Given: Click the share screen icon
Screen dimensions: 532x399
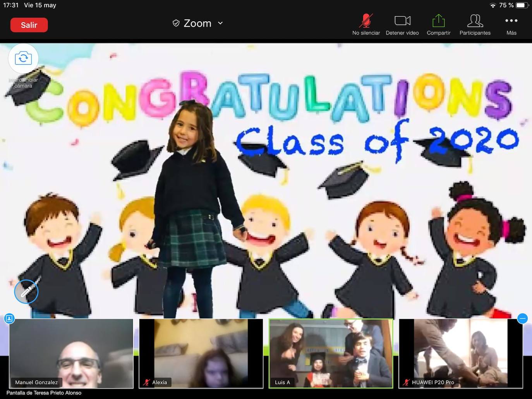Looking at the screenshot, I should [x=438, y=21].
